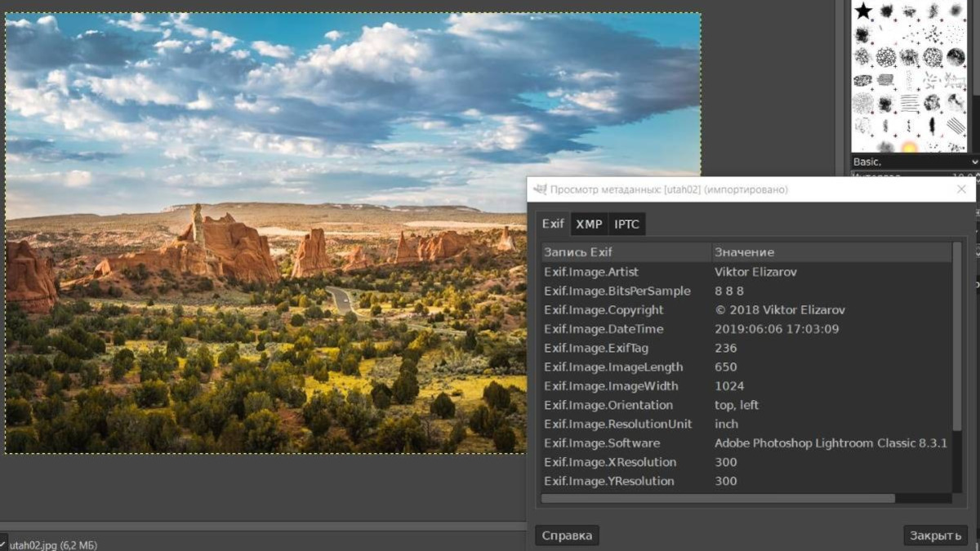Select the fuzzy charcoal brush beside the star
The width and height of the screenshot is (980, 551).
pos(888,11)
